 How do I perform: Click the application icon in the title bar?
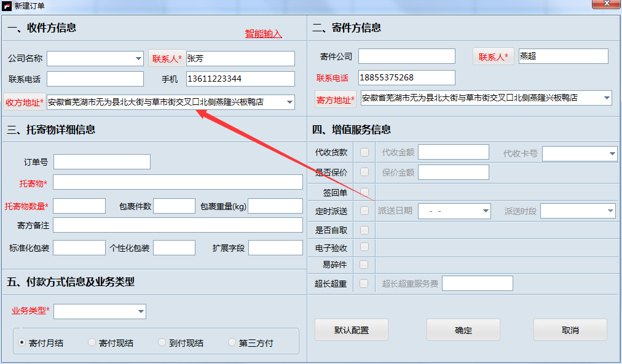click(7, 6)
